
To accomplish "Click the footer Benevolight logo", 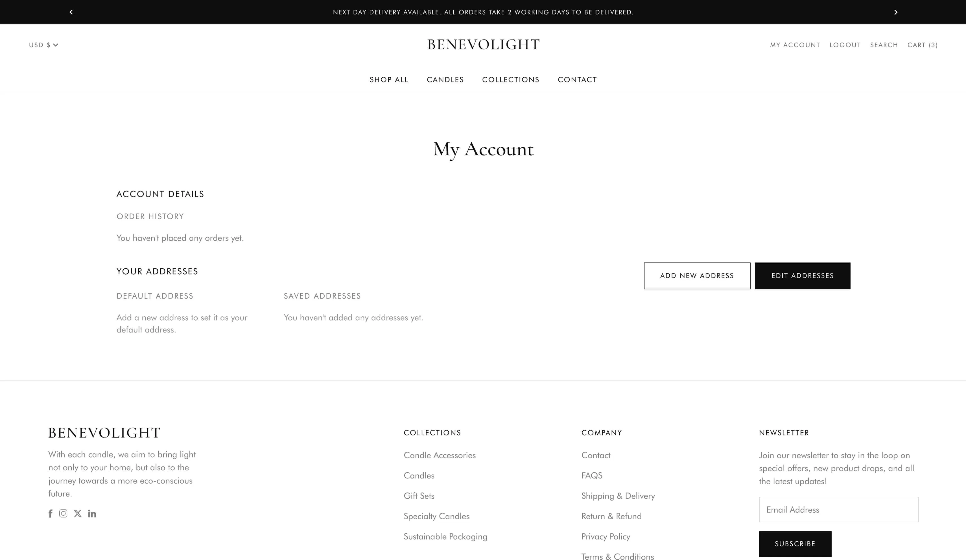I will click(104, 433).
